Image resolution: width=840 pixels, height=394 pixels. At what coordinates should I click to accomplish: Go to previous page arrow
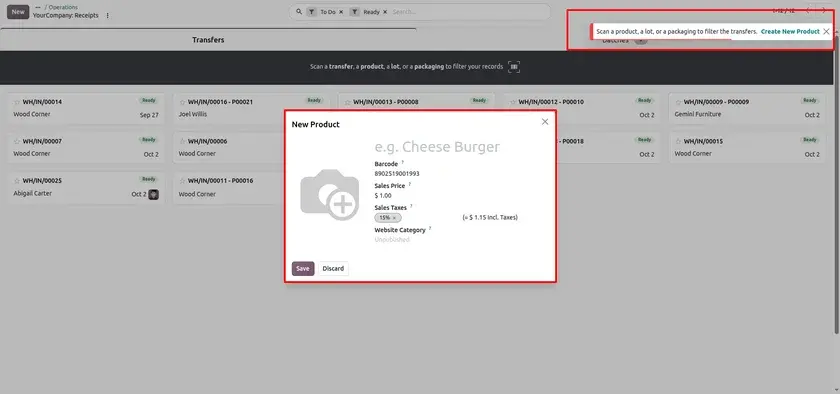809,10
